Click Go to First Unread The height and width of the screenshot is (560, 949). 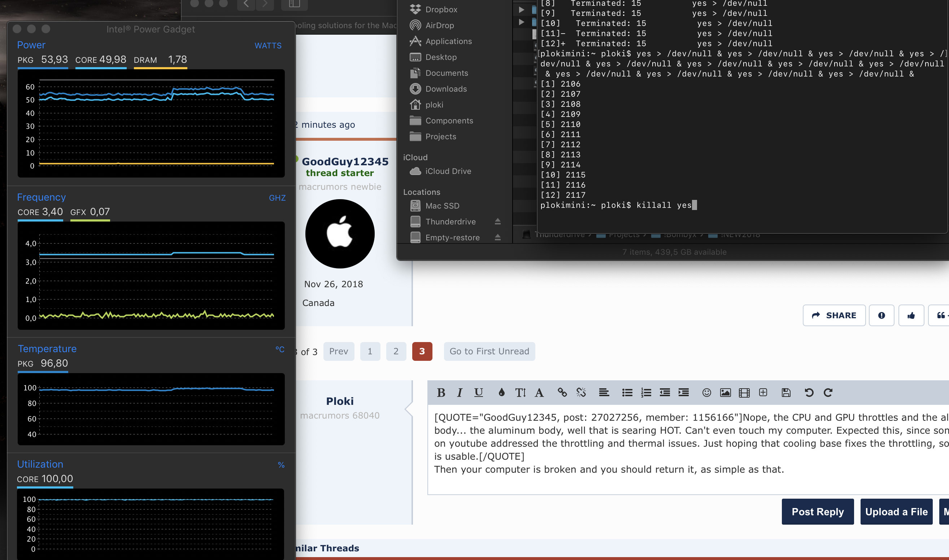pos(489,351)
